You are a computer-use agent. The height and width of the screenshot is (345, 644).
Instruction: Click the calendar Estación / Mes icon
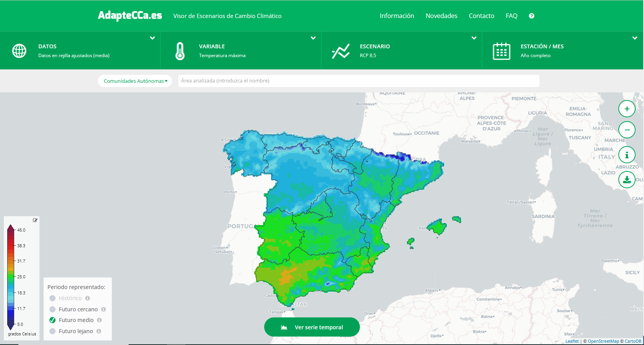pyautogui.click(x=502, y=51)
